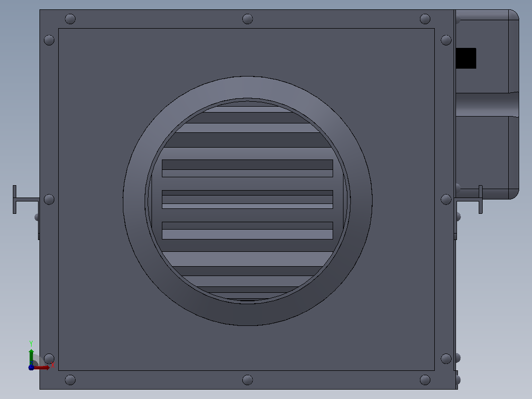Screen dimensions: 532x399
Task: Click the red X axis arrow of triad
Action: [42, 367]
